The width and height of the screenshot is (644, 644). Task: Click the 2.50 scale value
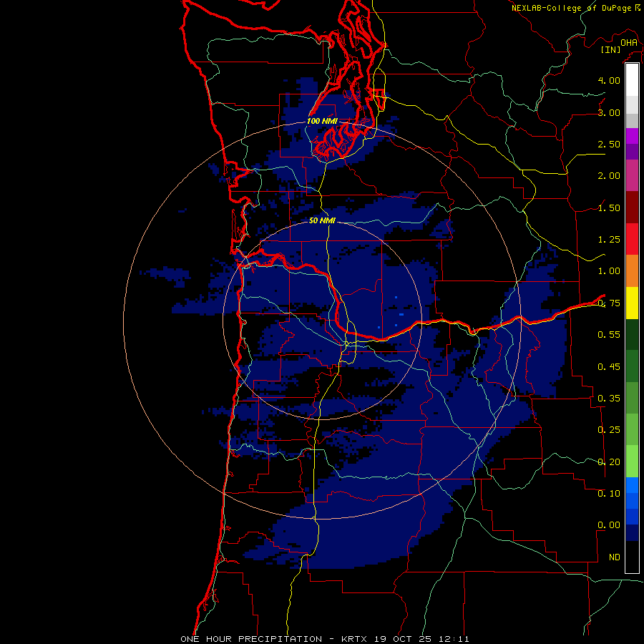[x=609, y=144]
